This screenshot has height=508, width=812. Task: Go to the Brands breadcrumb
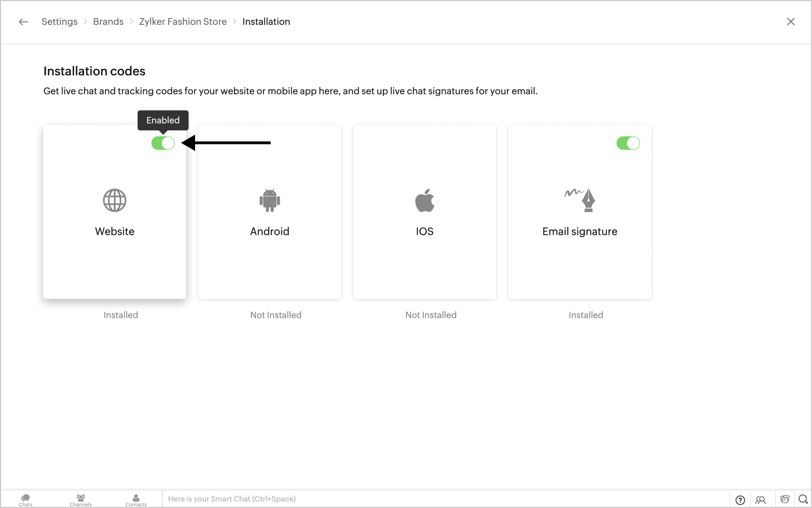[x=108, y=21]
